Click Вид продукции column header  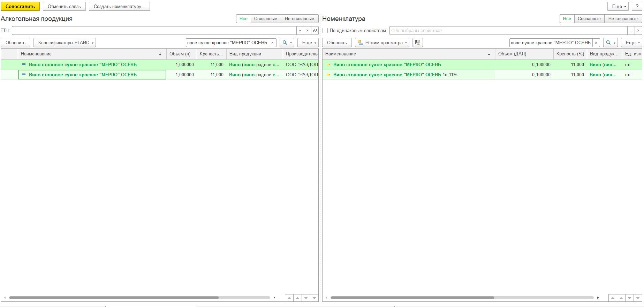click(255, 54)
